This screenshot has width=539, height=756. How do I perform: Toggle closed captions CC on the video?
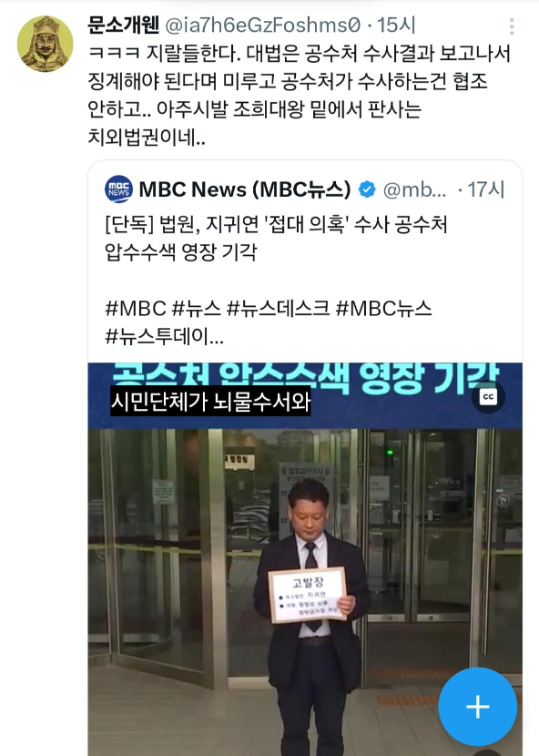click(x=488, y=397)
